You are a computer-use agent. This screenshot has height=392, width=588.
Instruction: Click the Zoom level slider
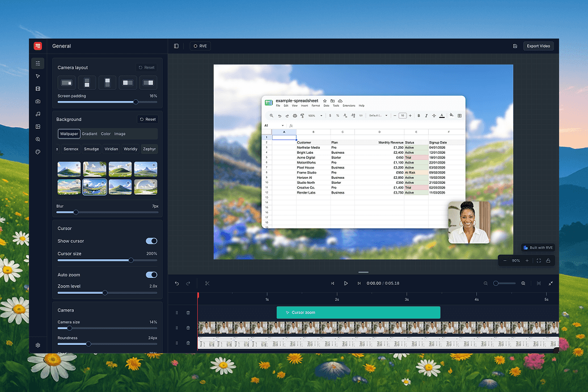[107, 293]
